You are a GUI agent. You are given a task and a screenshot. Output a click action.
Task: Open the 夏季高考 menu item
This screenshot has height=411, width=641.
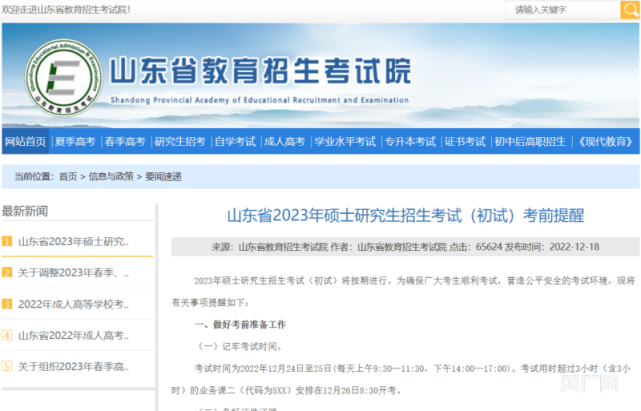[75, 141]
